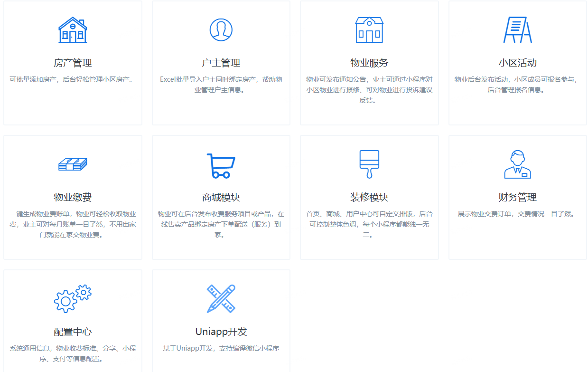The image size is (588, 372).
Task: Open the 房产管理 heading
Action: tap(73, 63)
